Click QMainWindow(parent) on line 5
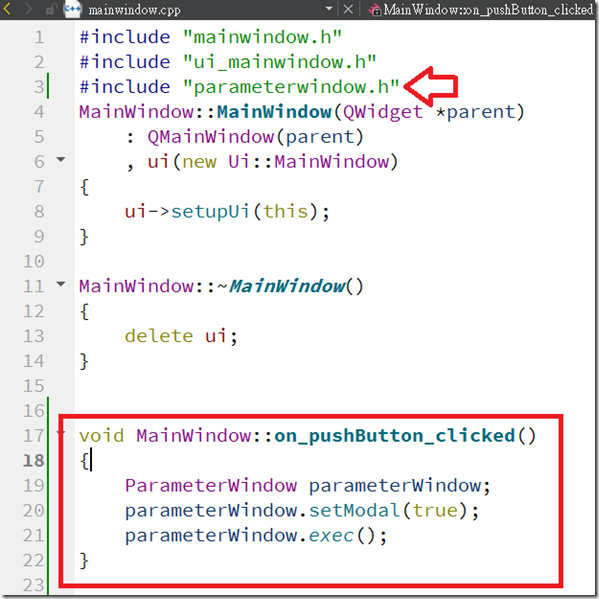 [x=256, y=137]
